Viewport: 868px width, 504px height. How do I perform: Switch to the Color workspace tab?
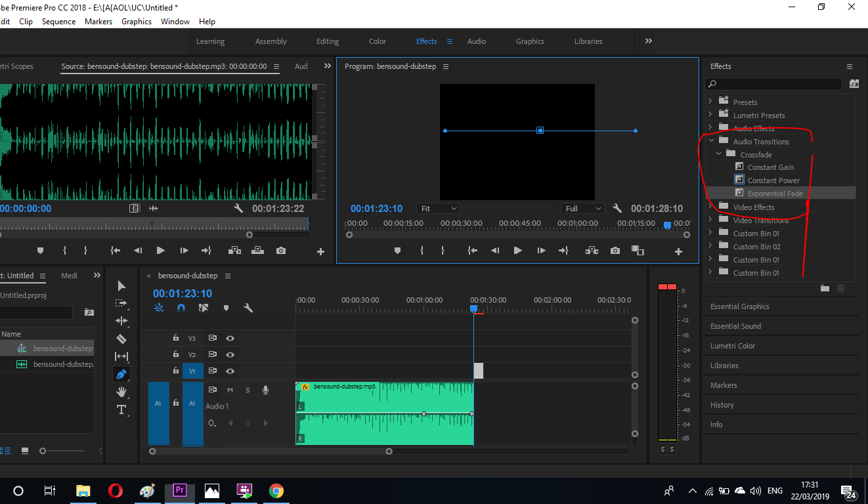(378, 41)
